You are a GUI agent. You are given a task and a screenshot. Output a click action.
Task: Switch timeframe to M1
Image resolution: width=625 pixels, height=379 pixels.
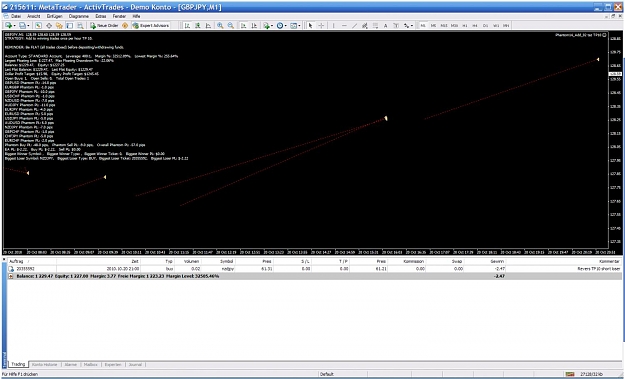pos(423,26)
